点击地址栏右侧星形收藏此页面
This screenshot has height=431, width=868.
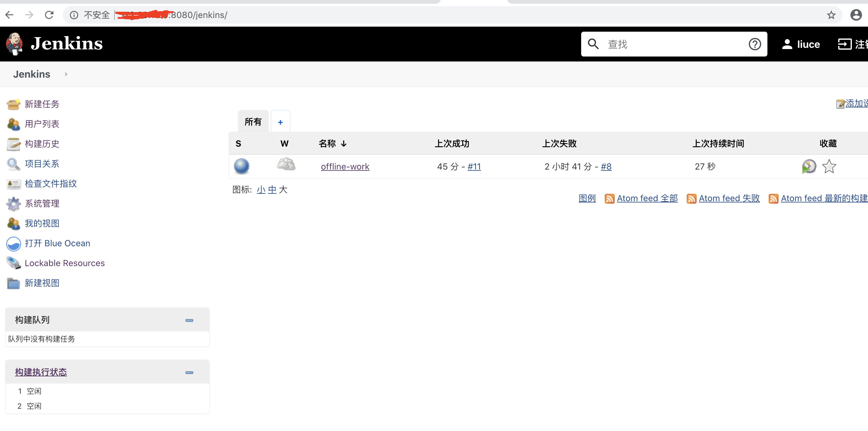(x=831, y=15)
